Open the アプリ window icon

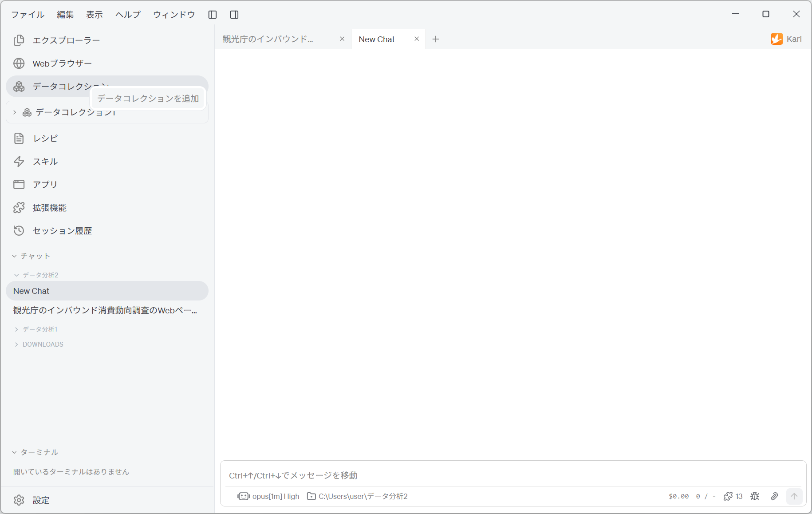click(19, 185)
